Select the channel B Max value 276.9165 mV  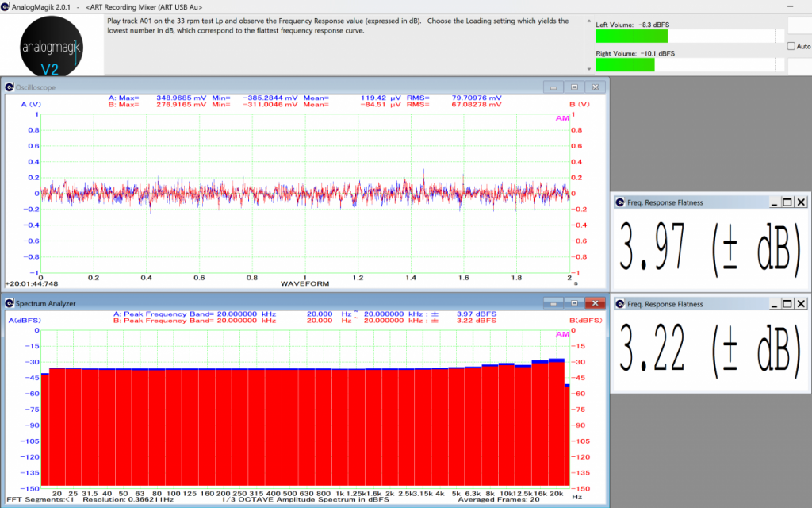point(181,104)
